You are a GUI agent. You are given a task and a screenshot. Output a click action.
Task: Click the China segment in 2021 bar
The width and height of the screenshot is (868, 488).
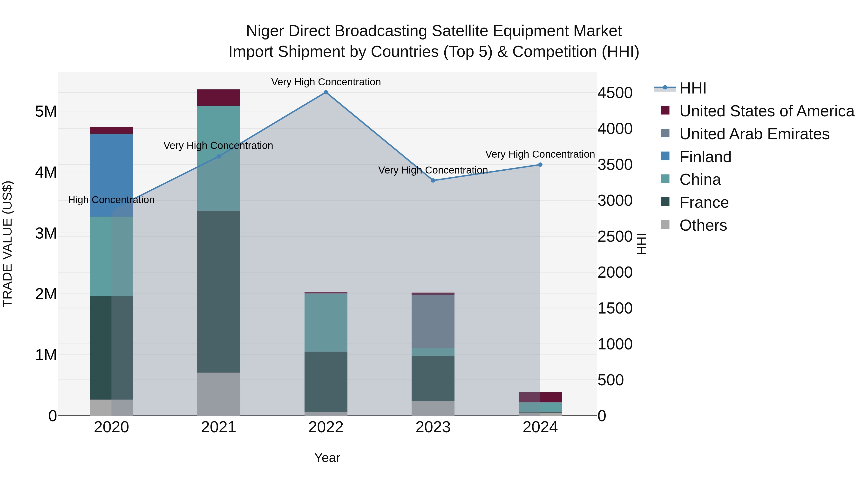[218, 158]
